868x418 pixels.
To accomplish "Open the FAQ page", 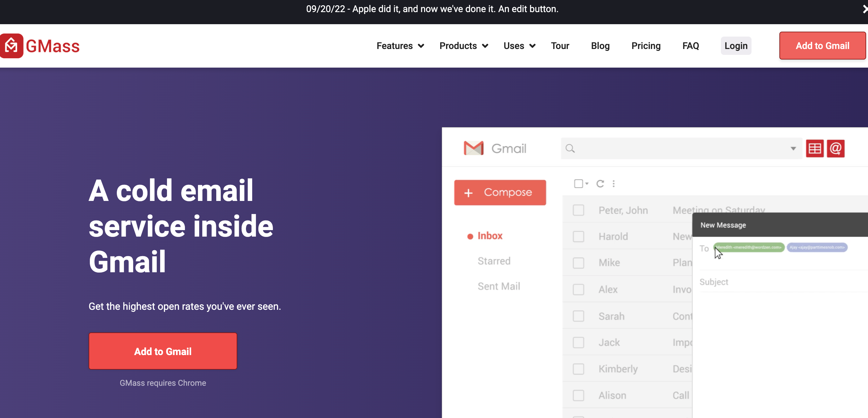I will (x=690, y=46).
